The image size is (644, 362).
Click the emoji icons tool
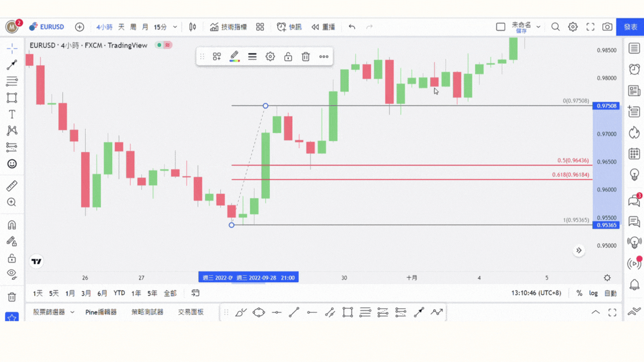tap(12, 163)
